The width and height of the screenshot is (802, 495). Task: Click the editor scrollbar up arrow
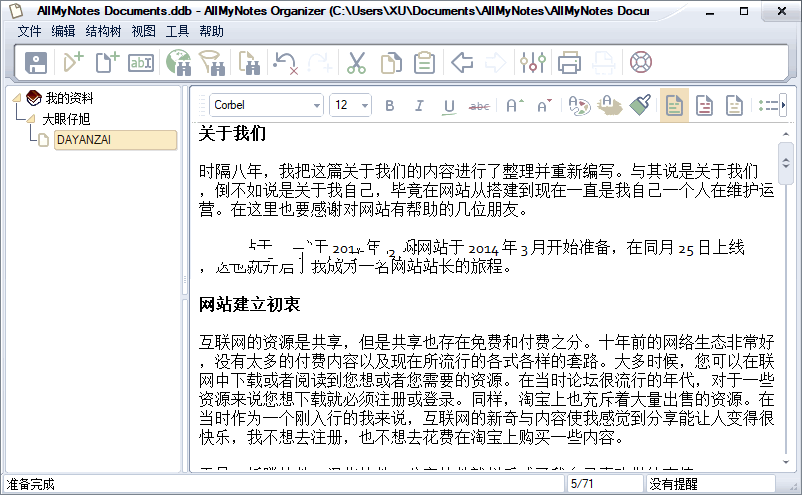(x=786, y=134)
